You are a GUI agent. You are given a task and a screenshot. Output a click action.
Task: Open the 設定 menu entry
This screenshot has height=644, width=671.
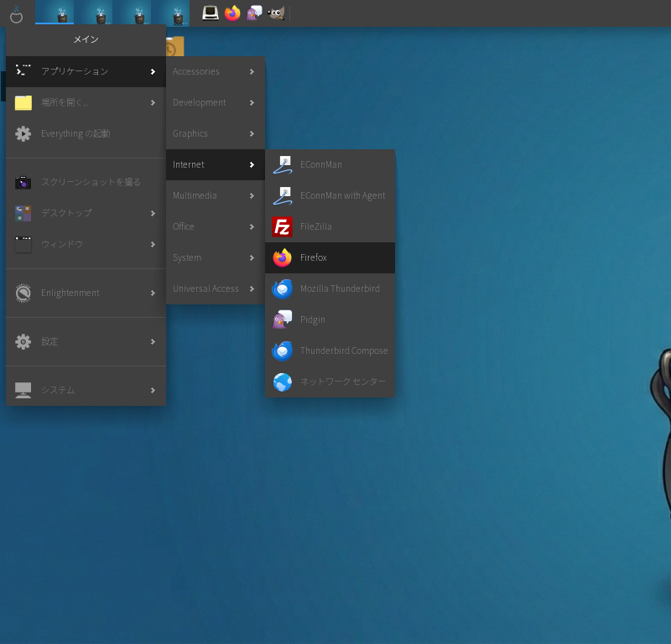click(86, 341)
